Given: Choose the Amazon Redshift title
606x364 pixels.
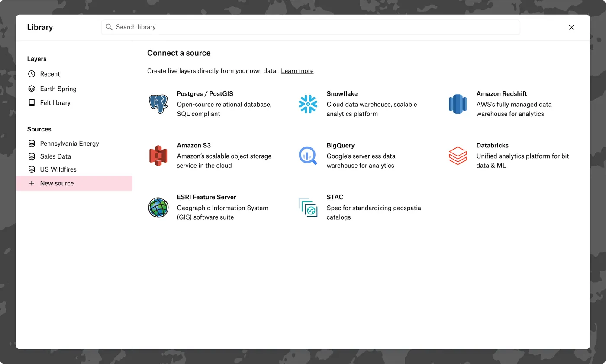Looking at the screenshot, I should coord(502,93).
